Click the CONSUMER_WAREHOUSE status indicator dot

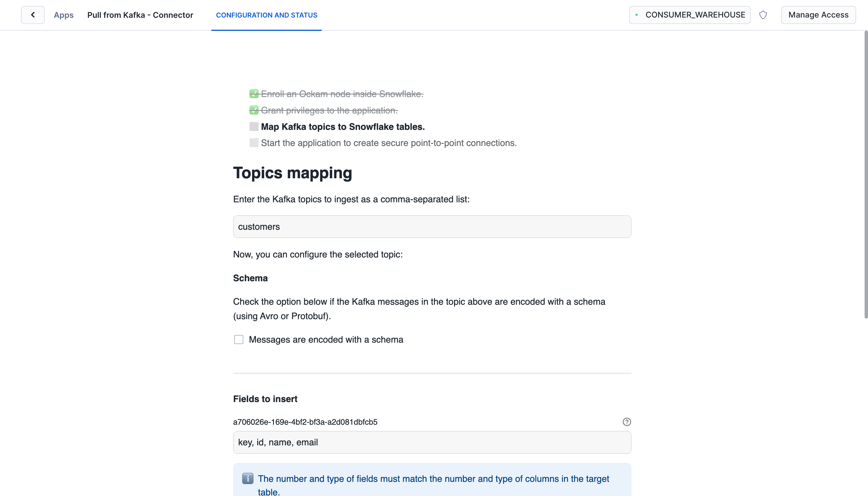(639, 14)
